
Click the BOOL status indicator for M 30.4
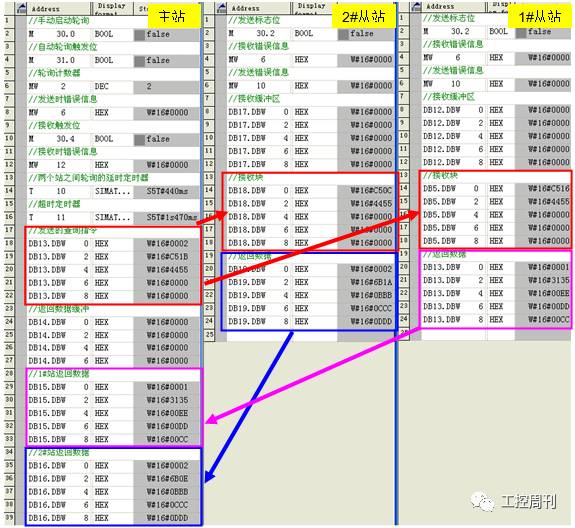click(x=139, y=140)
